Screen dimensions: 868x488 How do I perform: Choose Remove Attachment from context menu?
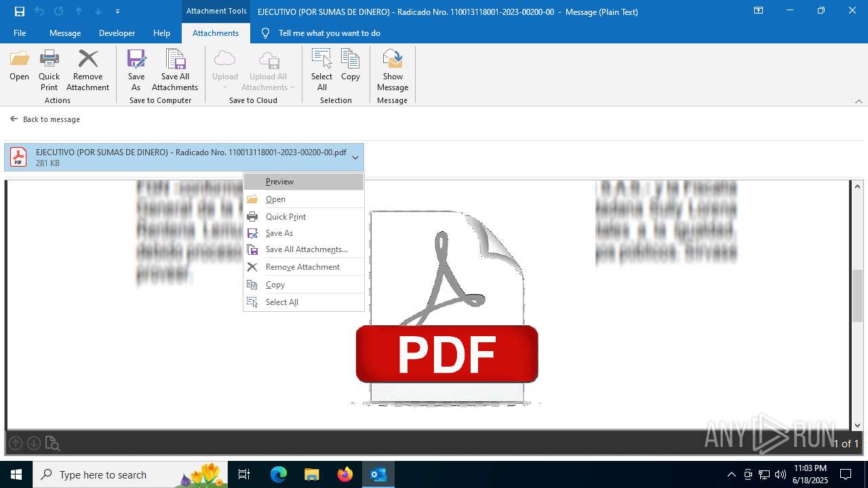(x=304, y=267)
